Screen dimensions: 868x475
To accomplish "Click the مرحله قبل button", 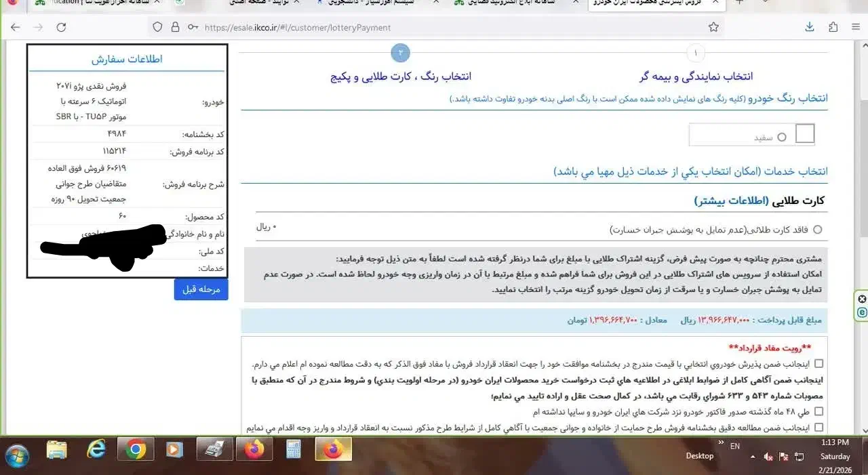I will [x=201, y=289].
